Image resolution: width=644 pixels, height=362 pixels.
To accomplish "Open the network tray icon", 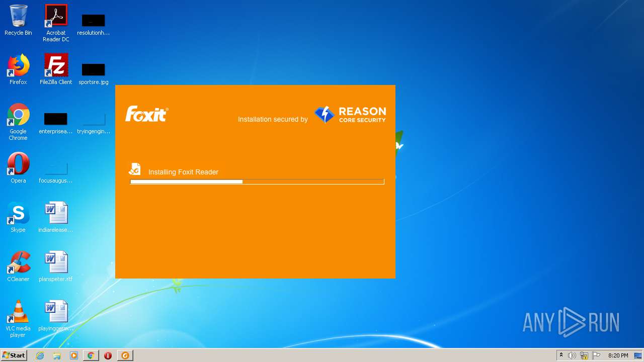I will (584, 355).
